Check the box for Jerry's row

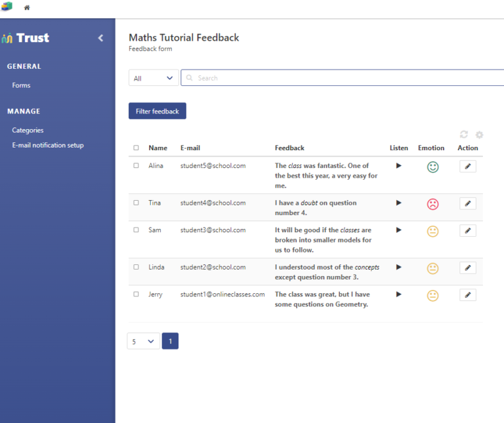pos(136,294)
